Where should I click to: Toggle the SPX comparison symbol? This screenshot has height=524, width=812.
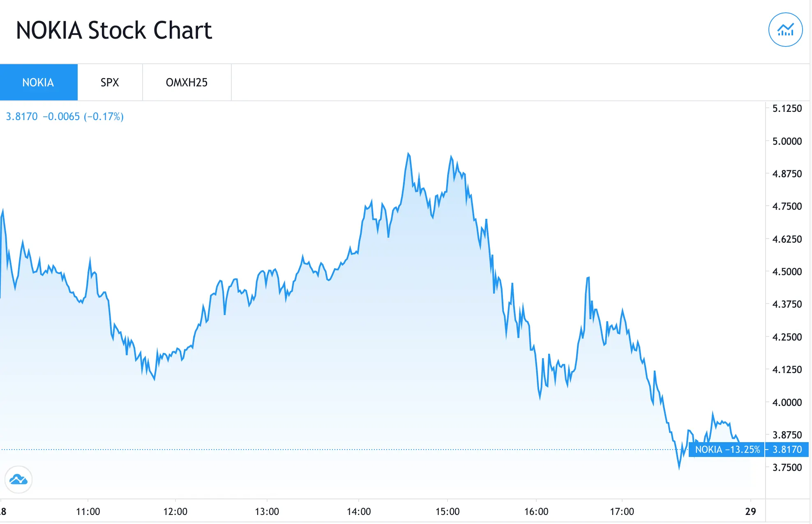[110, 82]
